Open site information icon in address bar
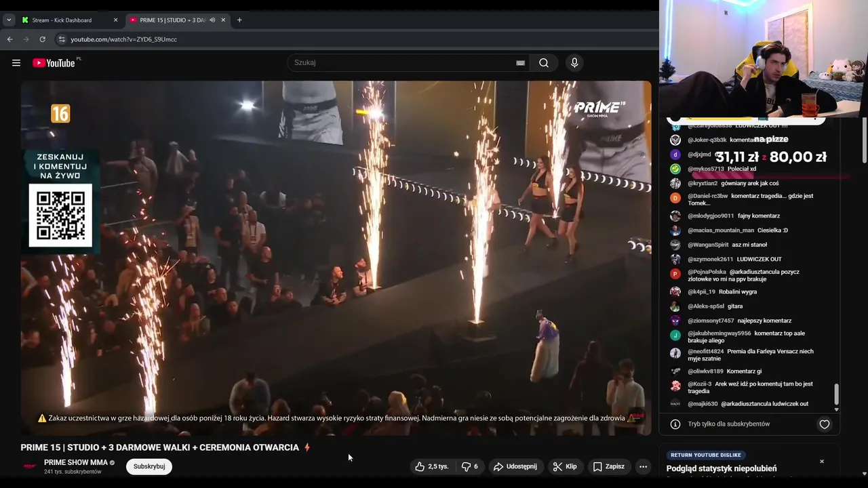Viewport: 868px width, 488px height. tap(62, 39)
